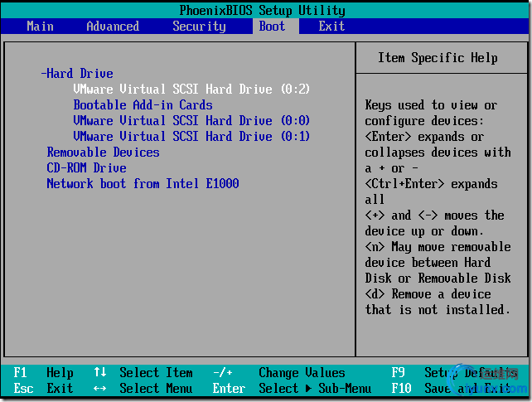Viewport: 532px width, 402px height.
Task: Switch to the Advanced tab
Action: point(113,27)
